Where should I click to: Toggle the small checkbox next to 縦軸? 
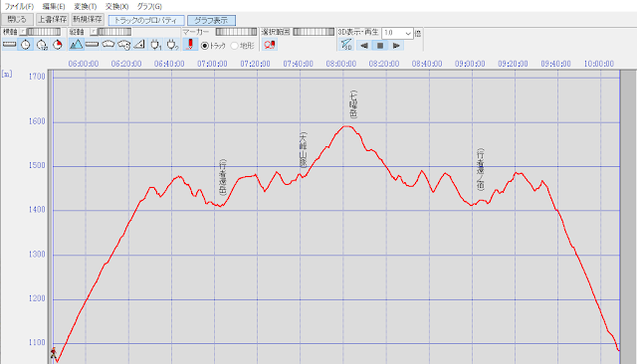coord(94,32)
